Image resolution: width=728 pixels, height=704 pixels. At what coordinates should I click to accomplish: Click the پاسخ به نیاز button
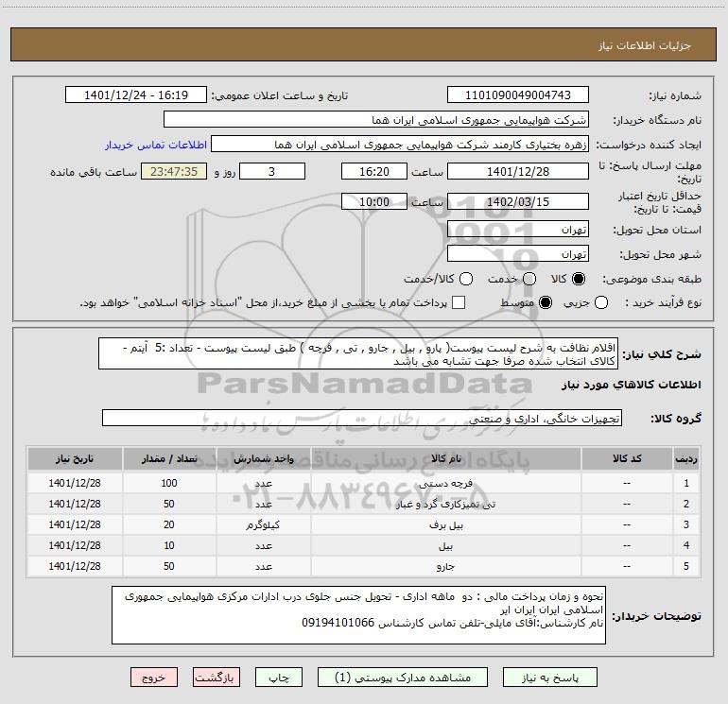(548, 678)
